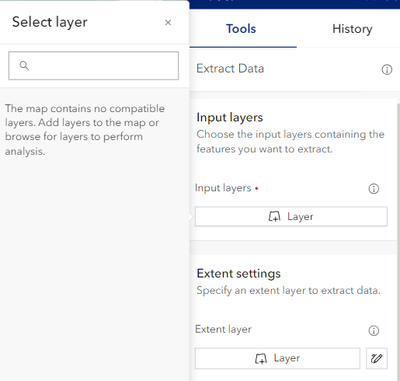
Task: Click the Input layers section heading
Action: 230,117
